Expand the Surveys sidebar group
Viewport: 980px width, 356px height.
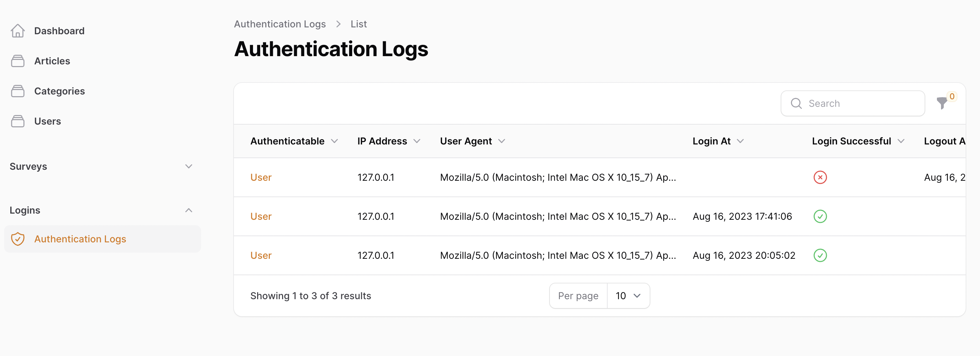(189, 166)
